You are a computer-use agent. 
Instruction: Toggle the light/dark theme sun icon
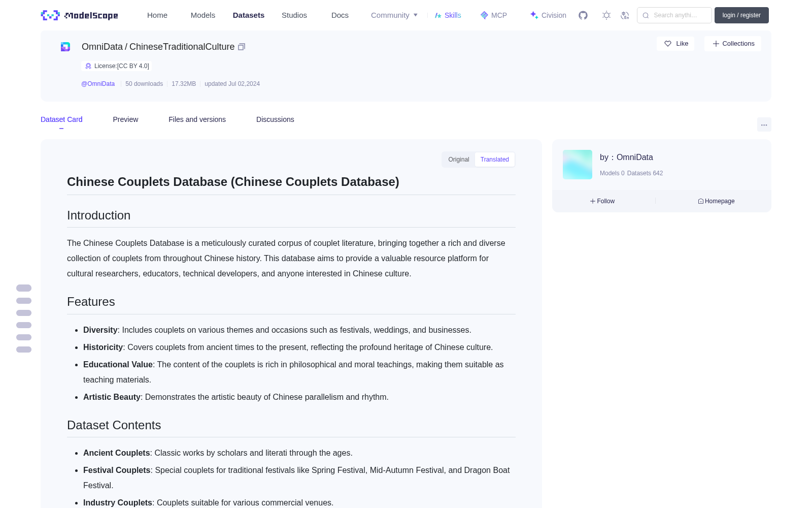click(x=606, y=15)
